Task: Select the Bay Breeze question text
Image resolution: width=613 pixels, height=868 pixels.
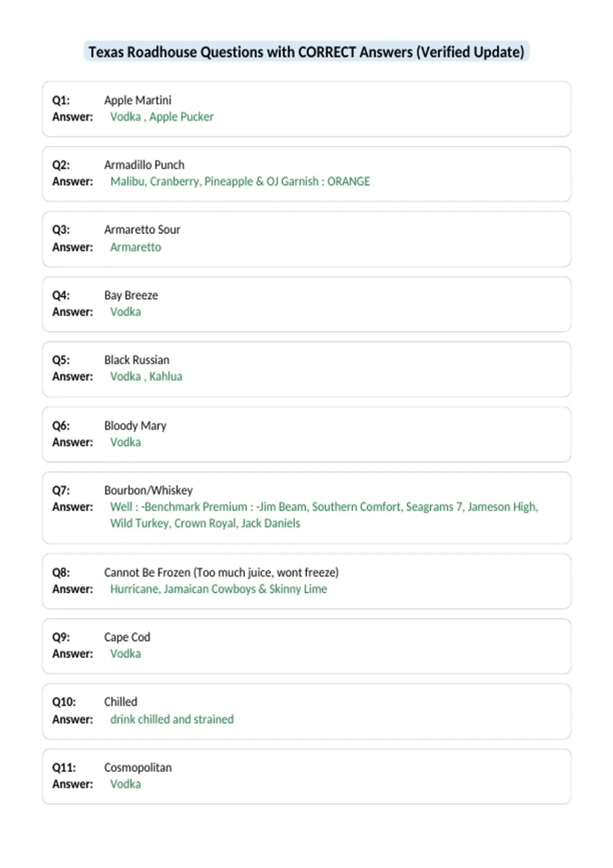Action: 131,295
